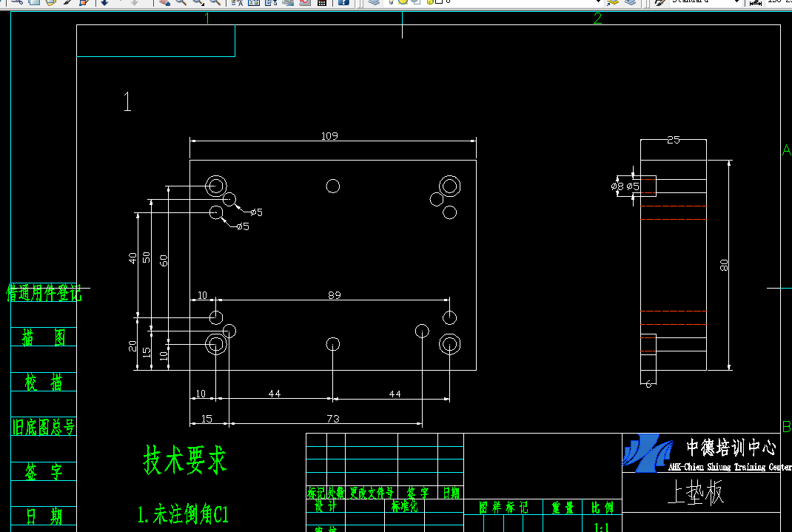792x532 pixels.
Task: Click the 标准化 title block cell
Action: (x=405, y=506)
